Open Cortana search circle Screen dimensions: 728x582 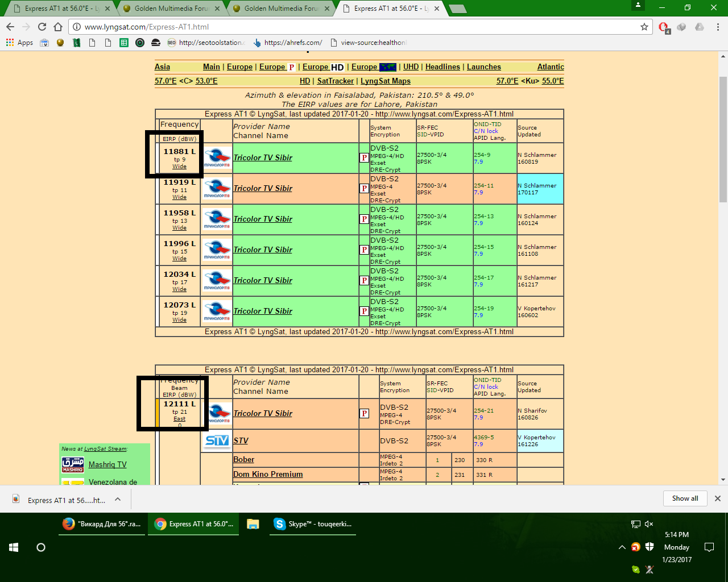(x=41, y=547)
